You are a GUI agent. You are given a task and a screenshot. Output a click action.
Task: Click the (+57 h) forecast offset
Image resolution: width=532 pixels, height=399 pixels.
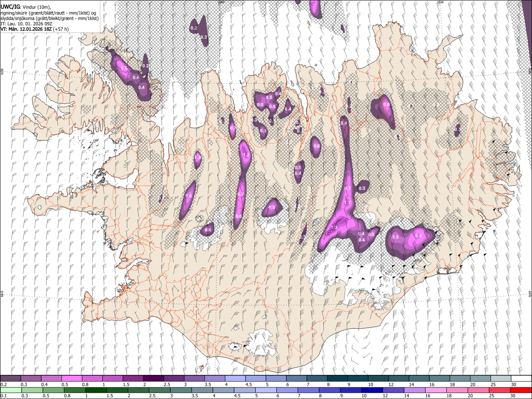click(x=61, y=29)
